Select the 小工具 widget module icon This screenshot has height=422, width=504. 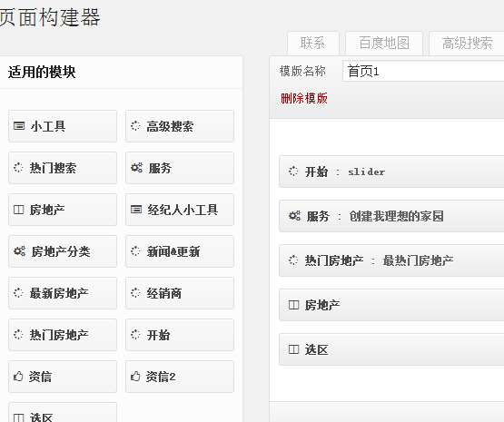[19, 126]
